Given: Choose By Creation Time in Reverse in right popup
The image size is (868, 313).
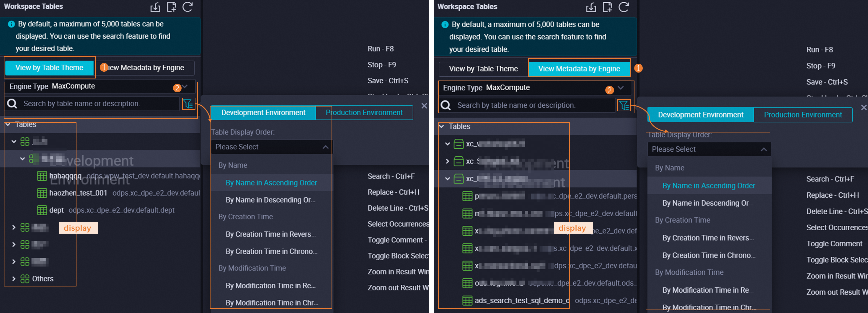Looking at the screenshot, I should tap(708, 237).
